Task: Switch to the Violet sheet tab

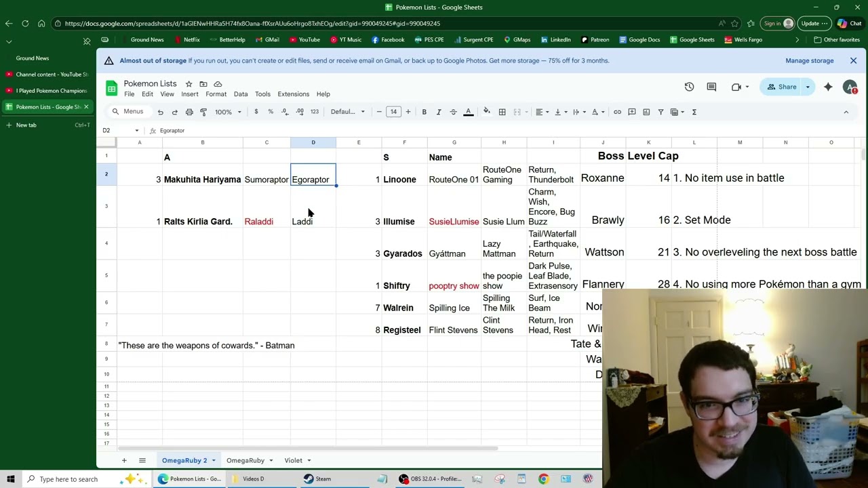Action: coord(293,461)
